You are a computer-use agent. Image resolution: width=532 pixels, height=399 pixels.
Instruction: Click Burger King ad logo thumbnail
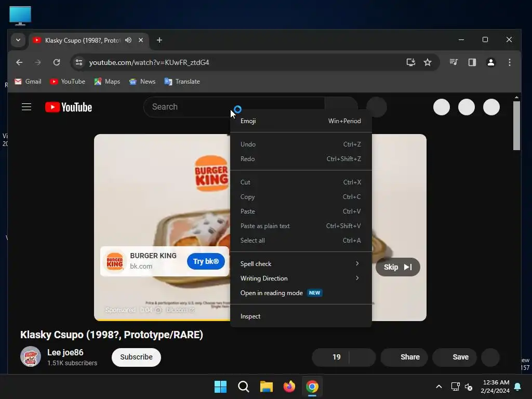point(115,261)
